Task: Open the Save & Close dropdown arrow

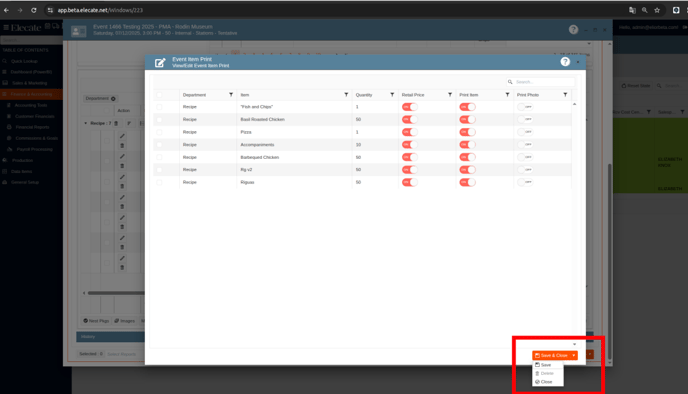Action: (x=573, y=355)
